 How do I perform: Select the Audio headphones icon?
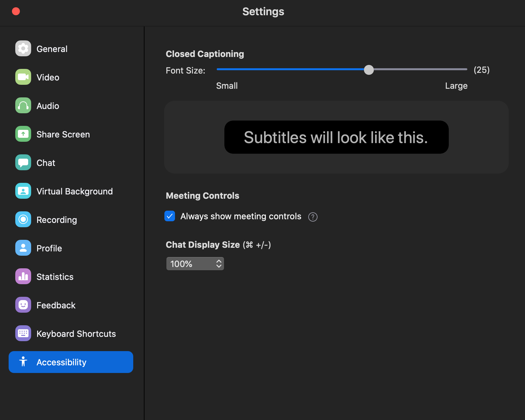pos(23,106)
